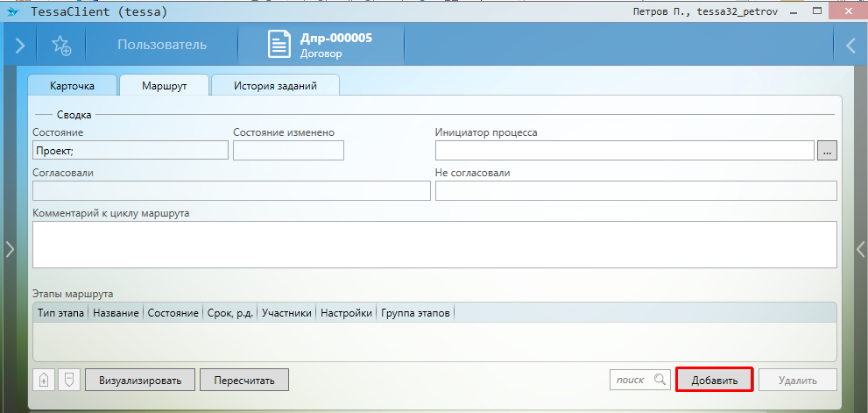Screen dimensions: 868x413
Task: Expand the right panel using the top chevron
Action: 849,45
